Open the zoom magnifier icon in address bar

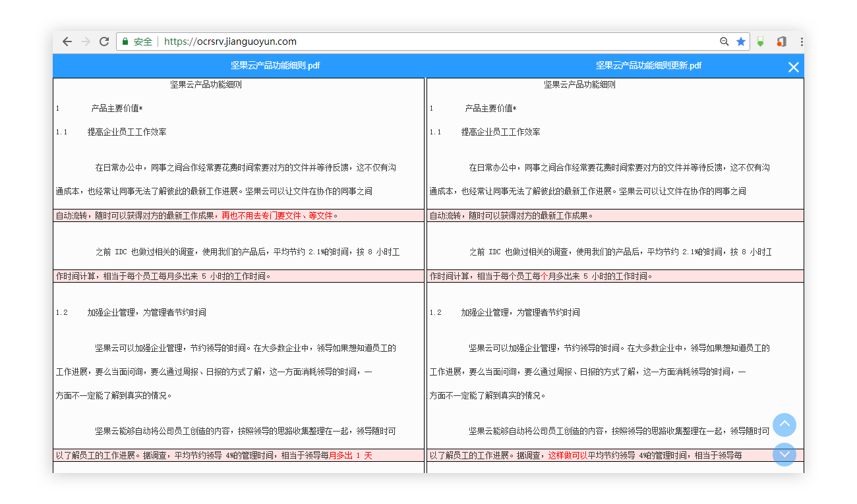click(724, 42)
